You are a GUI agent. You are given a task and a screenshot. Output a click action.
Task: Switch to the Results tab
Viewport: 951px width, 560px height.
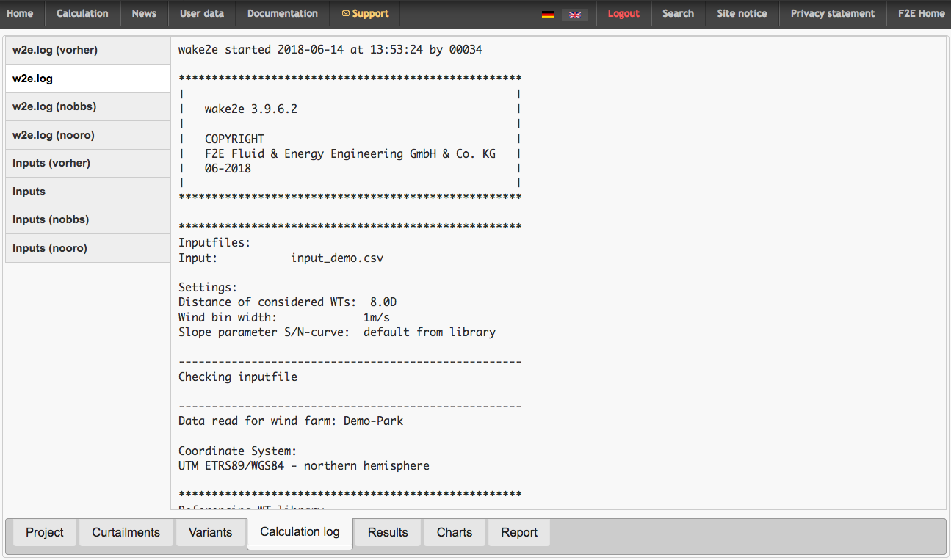tap(388, 533)
